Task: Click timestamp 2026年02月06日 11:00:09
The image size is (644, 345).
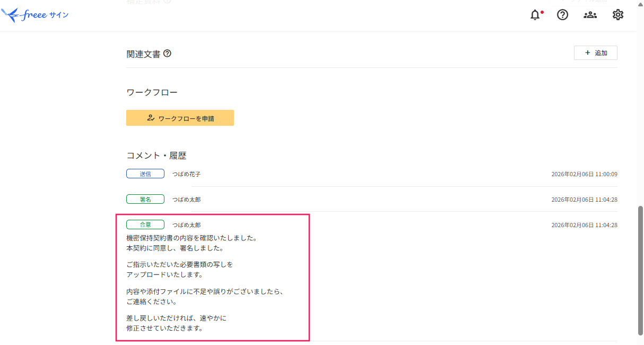Action: [584, 174]
